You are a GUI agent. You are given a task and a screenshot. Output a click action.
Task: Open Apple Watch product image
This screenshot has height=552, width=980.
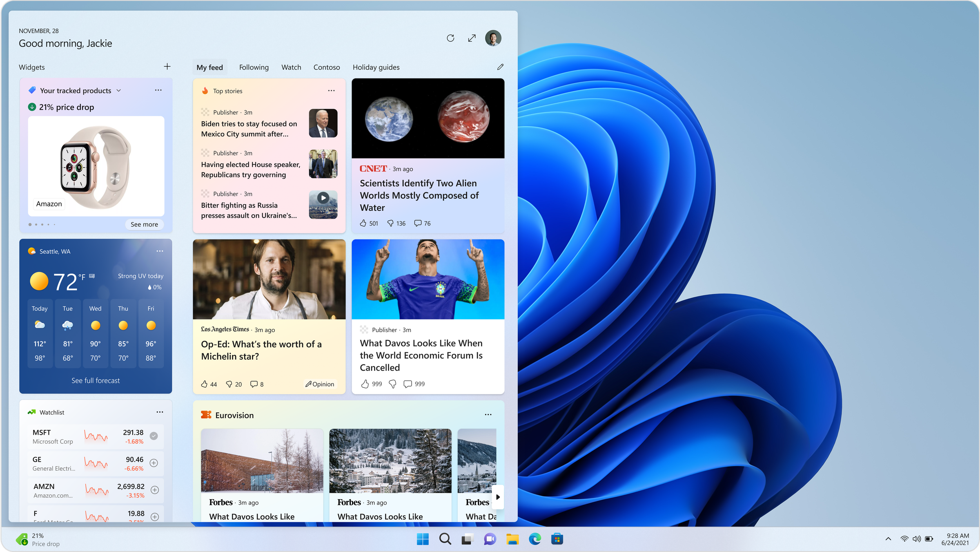tap(96, 166)
